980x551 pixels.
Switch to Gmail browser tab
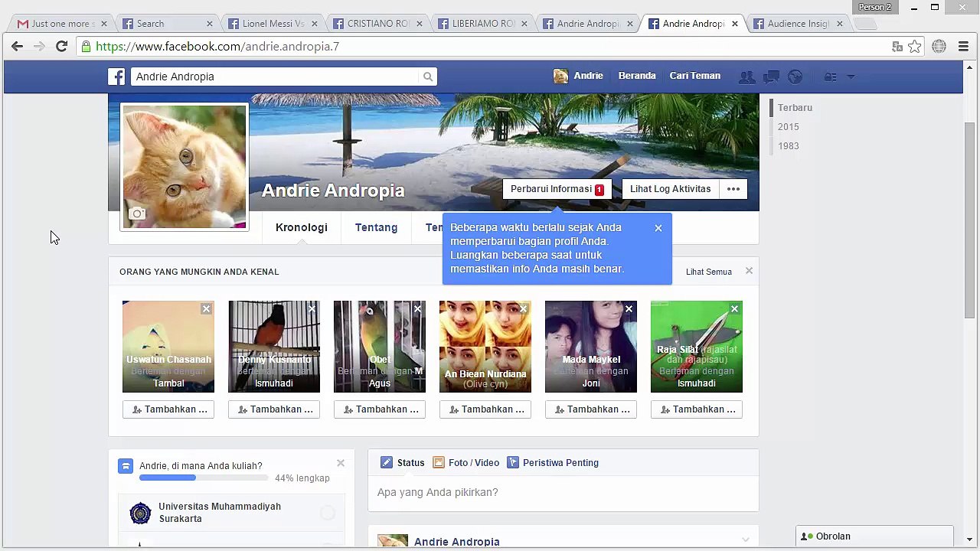61,24
